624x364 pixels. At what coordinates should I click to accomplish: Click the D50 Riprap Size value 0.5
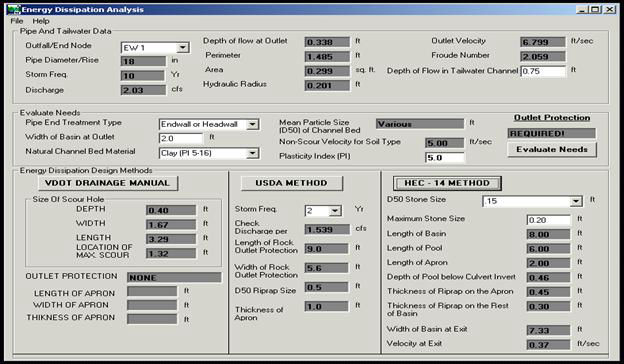point(326,287)
